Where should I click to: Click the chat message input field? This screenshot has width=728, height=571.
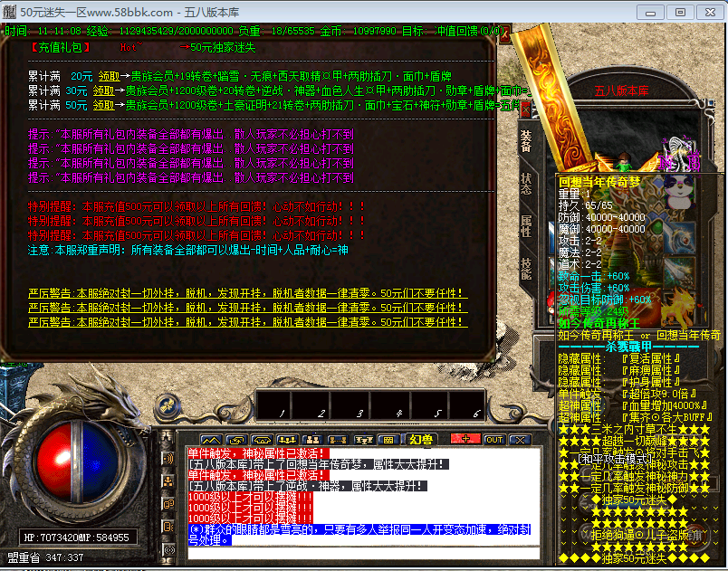point(362,552)
